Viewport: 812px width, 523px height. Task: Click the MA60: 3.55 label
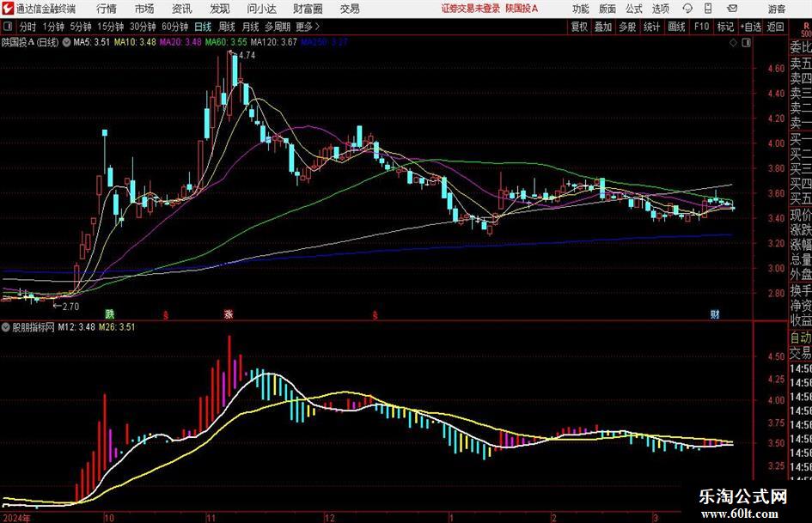(x=226, y=42)
